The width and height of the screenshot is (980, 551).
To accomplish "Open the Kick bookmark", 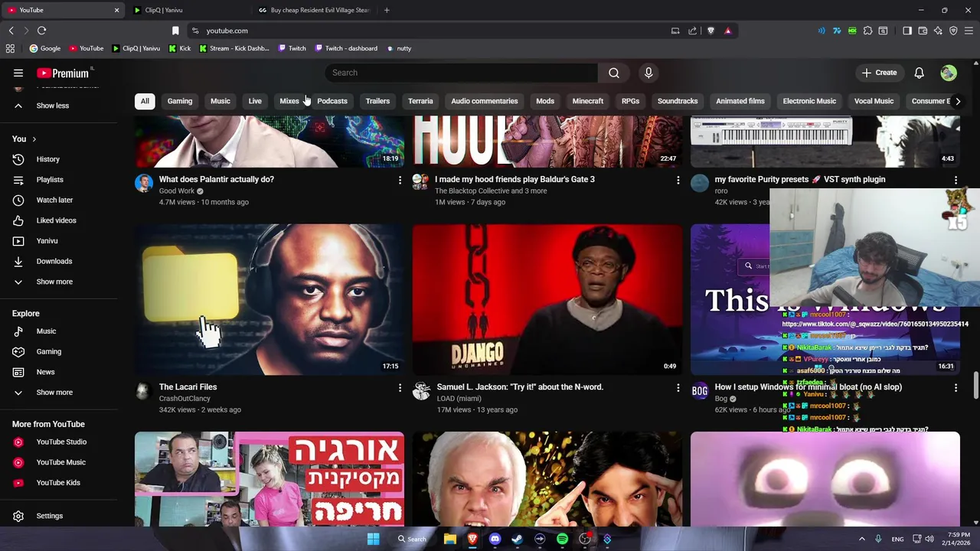I will click(179, 48).
